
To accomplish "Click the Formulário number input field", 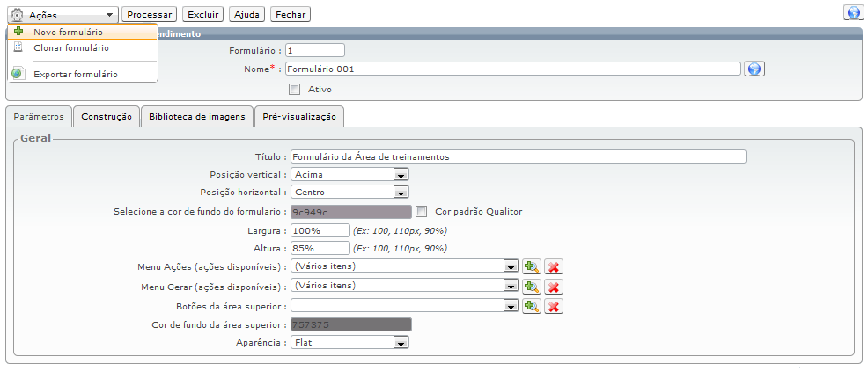I will tap(315, 50).
